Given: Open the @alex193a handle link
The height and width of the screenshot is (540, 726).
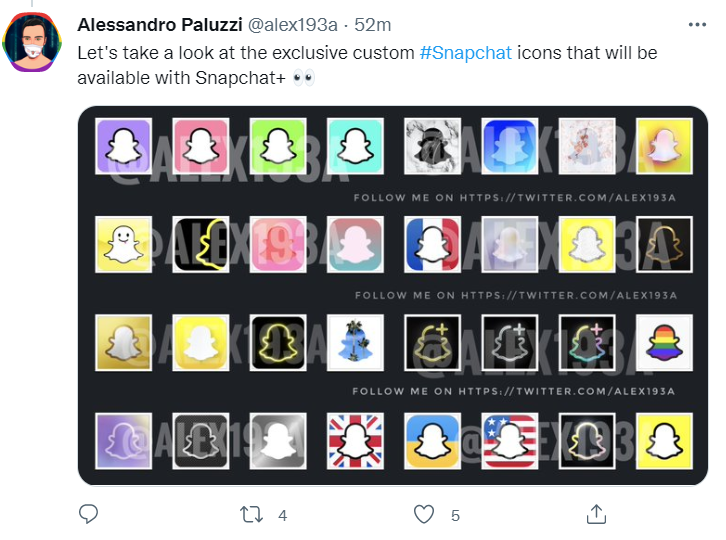Looking at the screenshot, I should [x=298, y=24].
